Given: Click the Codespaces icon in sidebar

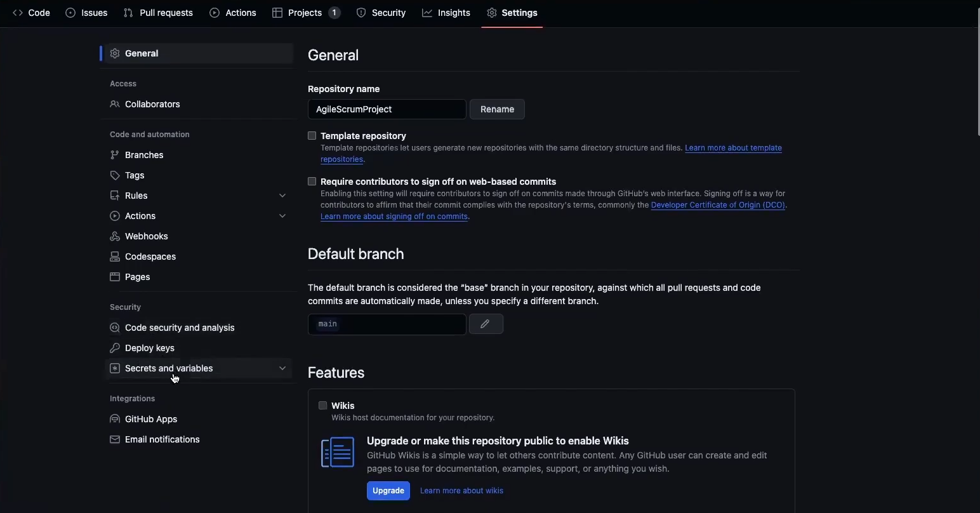Looking at the screenshot, I should pos(115,256).
